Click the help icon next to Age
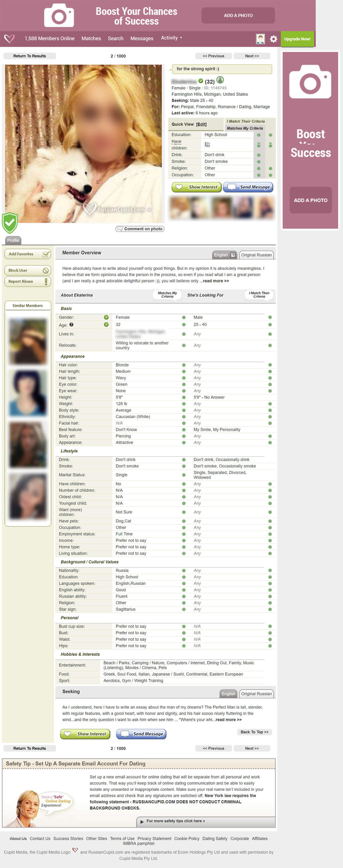Screen dimensions: 343x868 point(71,325)
